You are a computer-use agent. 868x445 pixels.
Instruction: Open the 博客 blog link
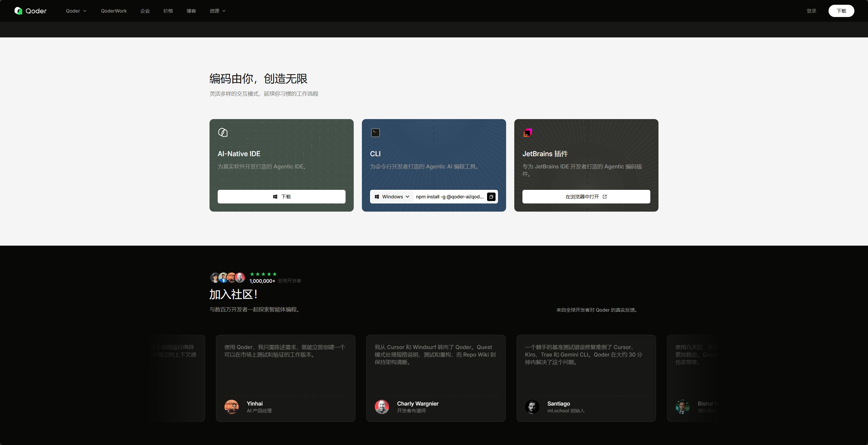coord(191,11)
